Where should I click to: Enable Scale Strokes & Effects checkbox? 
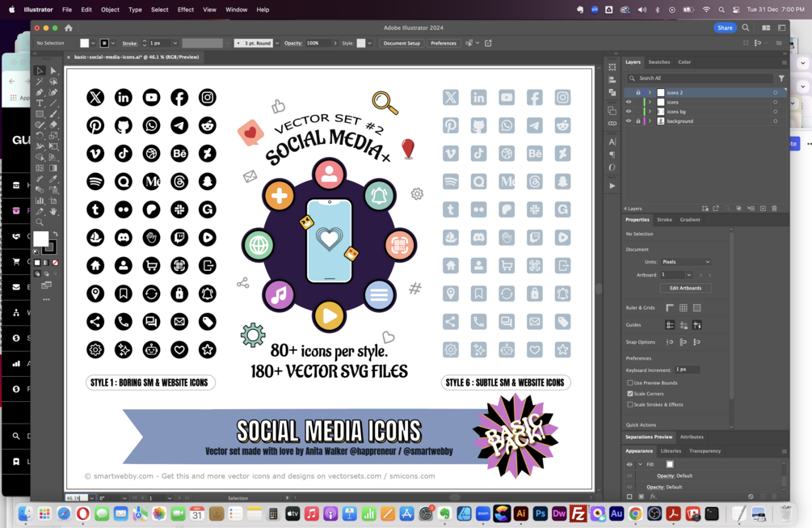[630, 404]
